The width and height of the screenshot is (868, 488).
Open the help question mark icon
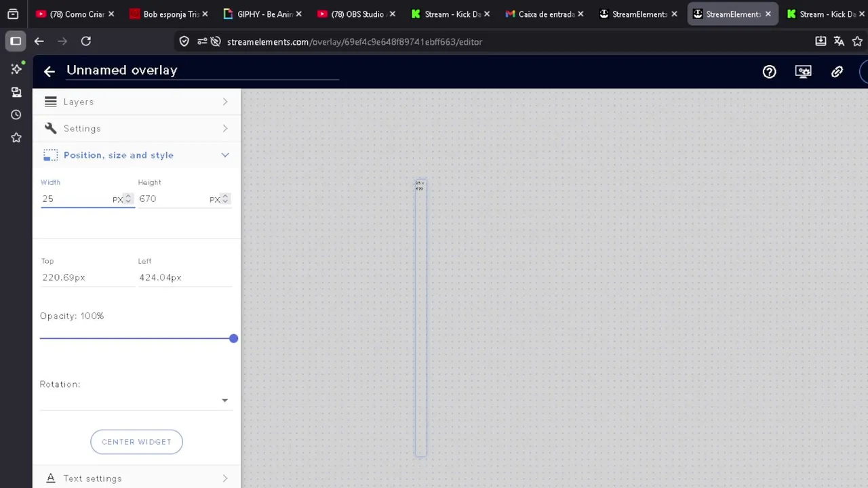point(769,71)
